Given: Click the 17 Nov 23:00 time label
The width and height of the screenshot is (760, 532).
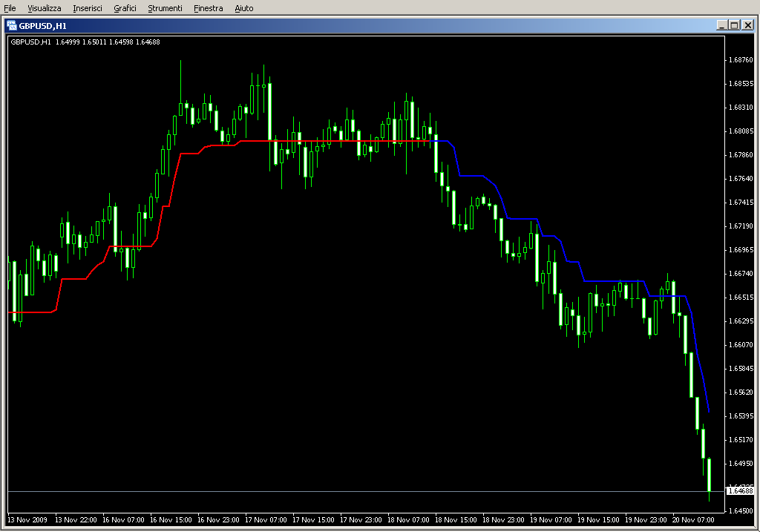Looking at the screenshot, I should click(x=361, y=520).
